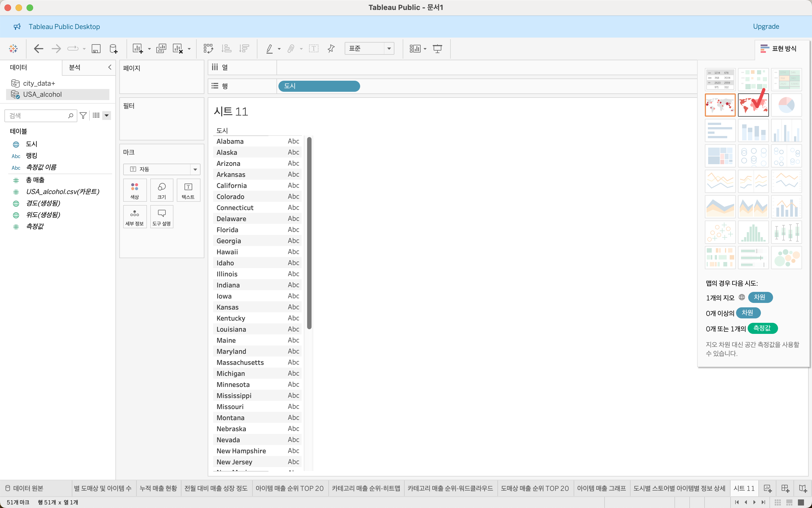This screenshot has height=508, width=812.
Task: Click the save workbook icon
Action: 96,49
